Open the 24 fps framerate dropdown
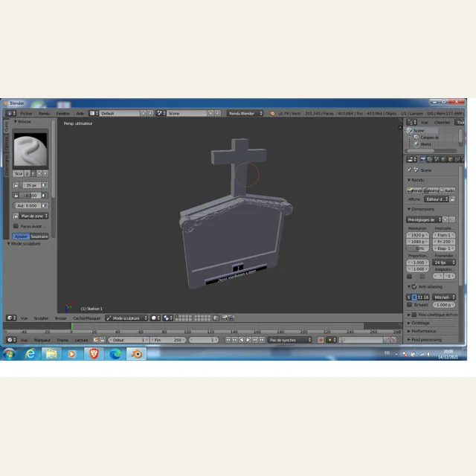Viewport: 476px width, 476px height. click(x=445, y=263)
